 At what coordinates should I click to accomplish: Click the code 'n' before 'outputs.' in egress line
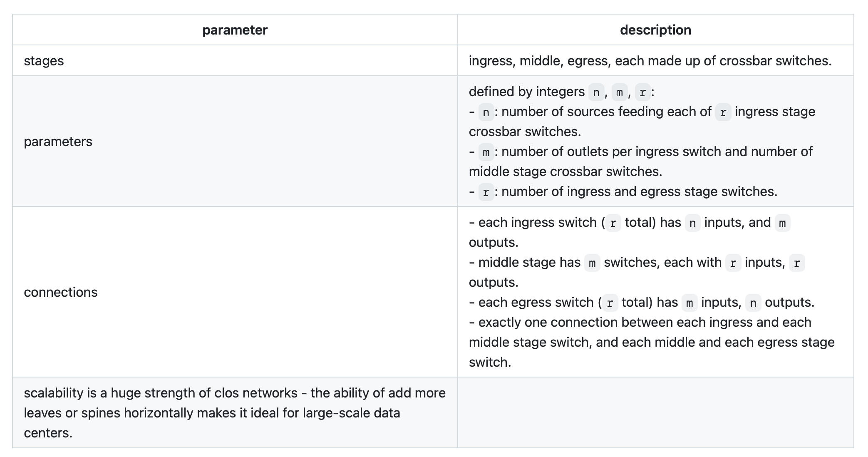pyautogui.click(x=753, y=303)
